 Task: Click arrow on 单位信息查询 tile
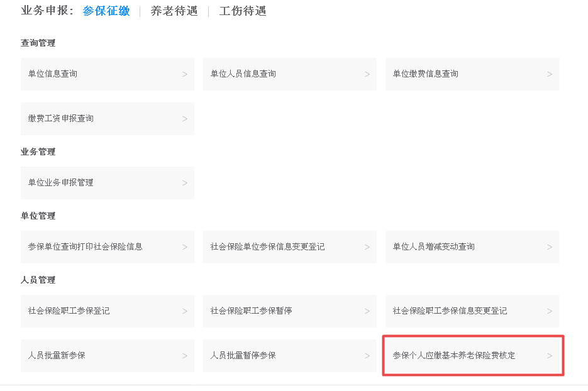pyautogui.click(x=185, y=74)
